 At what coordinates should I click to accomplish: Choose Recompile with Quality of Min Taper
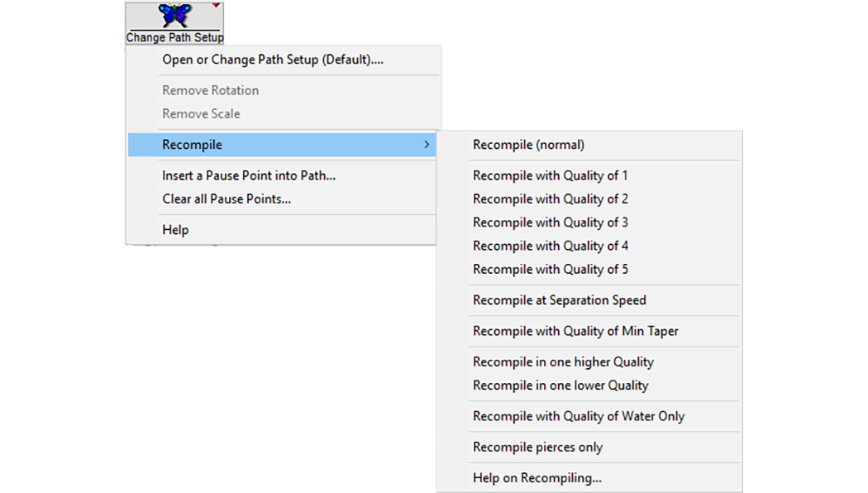(575, 331)
